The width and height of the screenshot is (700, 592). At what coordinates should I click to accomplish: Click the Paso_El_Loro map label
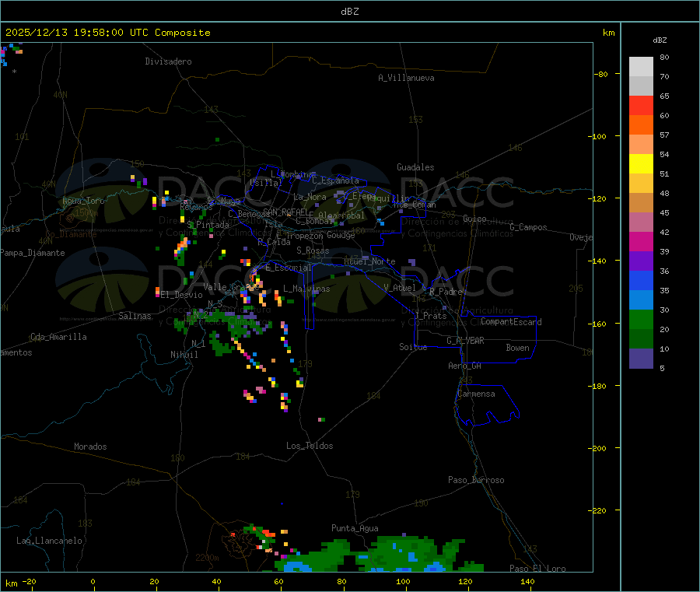click(x=537, y=569)
